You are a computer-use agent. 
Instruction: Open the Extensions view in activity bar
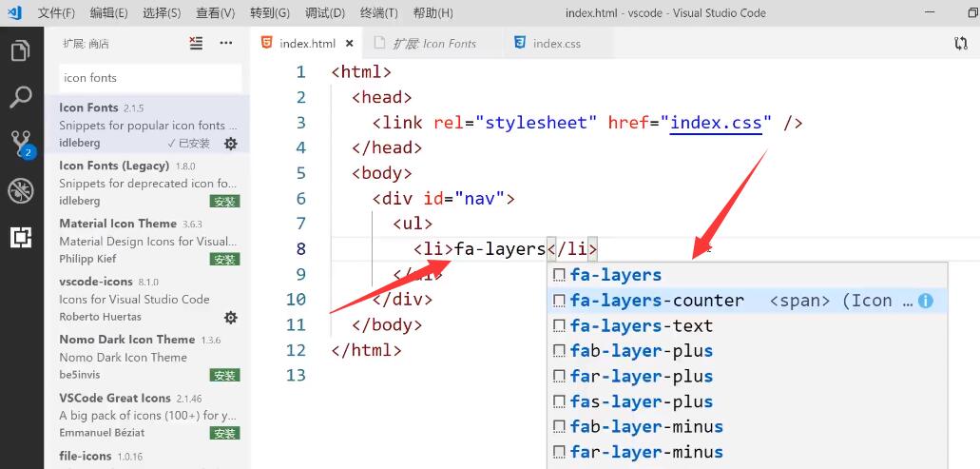[21, 237]
